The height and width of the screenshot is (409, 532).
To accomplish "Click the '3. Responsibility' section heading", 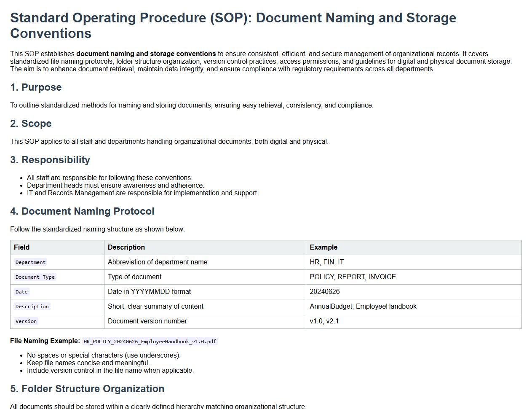I will (x=50, y=160).
